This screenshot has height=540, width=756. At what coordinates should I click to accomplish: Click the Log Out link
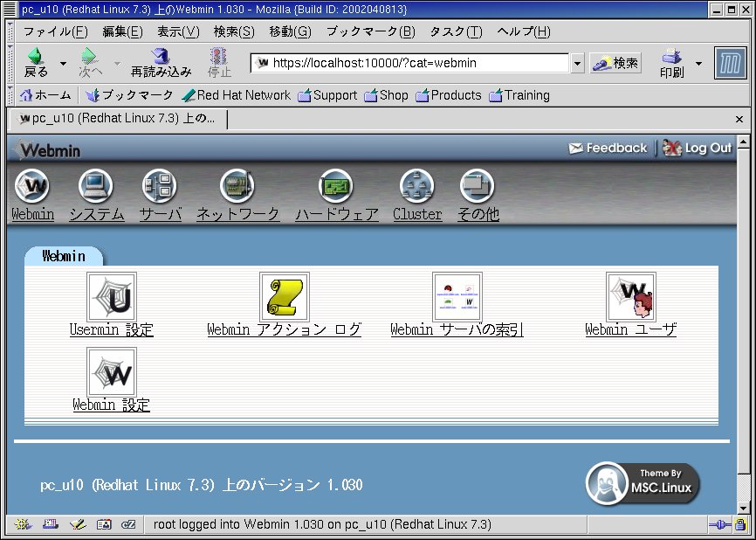coord(698,149)
